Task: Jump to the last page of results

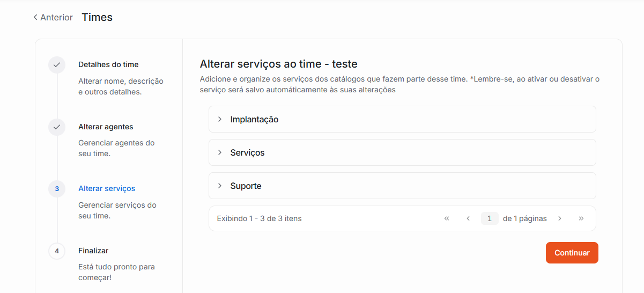Action: [x=581, y=218]
